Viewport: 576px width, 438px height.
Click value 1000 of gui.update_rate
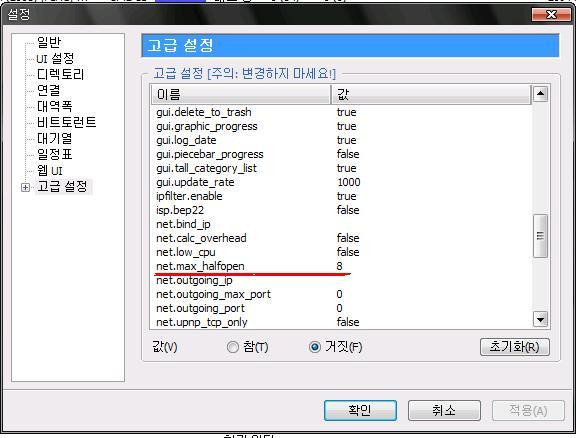pos(349,182)
